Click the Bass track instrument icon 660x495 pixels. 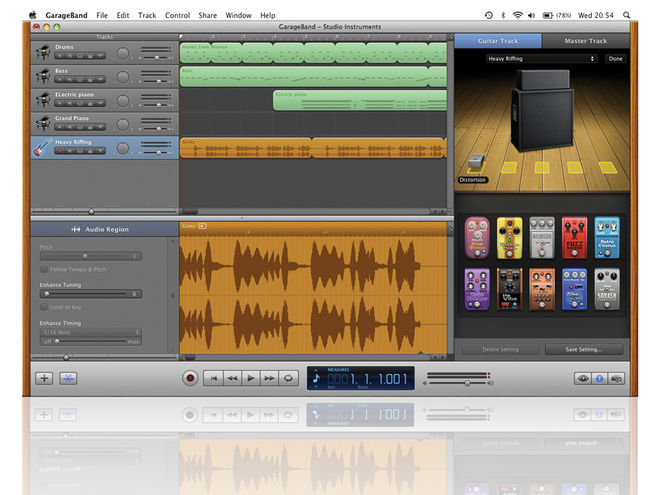pyautogui.click(x=43, y=76)
